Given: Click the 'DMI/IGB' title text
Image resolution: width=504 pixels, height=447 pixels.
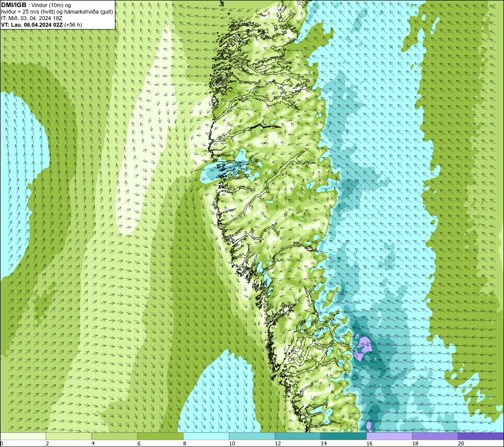Looking at the screenshot, I should click(14, 5).
